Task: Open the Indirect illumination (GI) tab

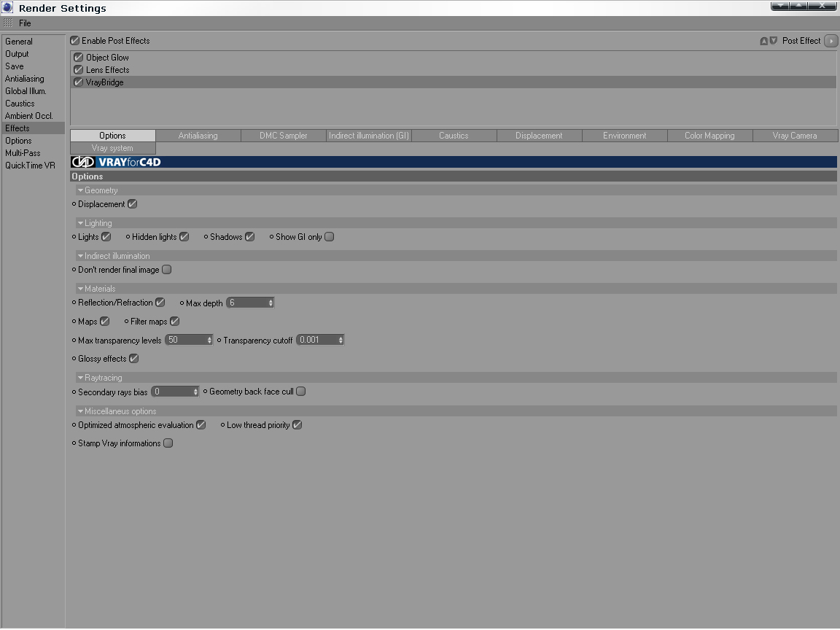Action: [x=368, y=136]
